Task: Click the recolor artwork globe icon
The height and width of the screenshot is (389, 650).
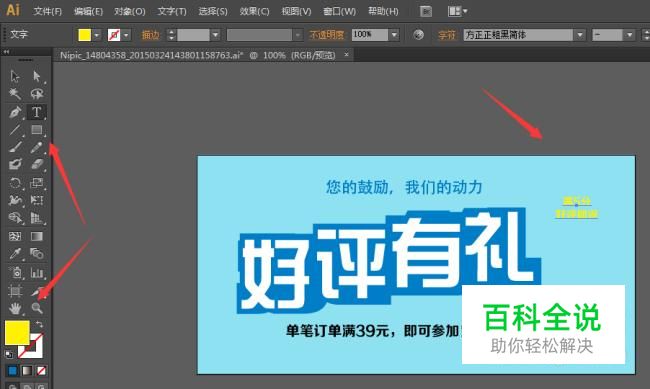Action: tap(418, 35)
